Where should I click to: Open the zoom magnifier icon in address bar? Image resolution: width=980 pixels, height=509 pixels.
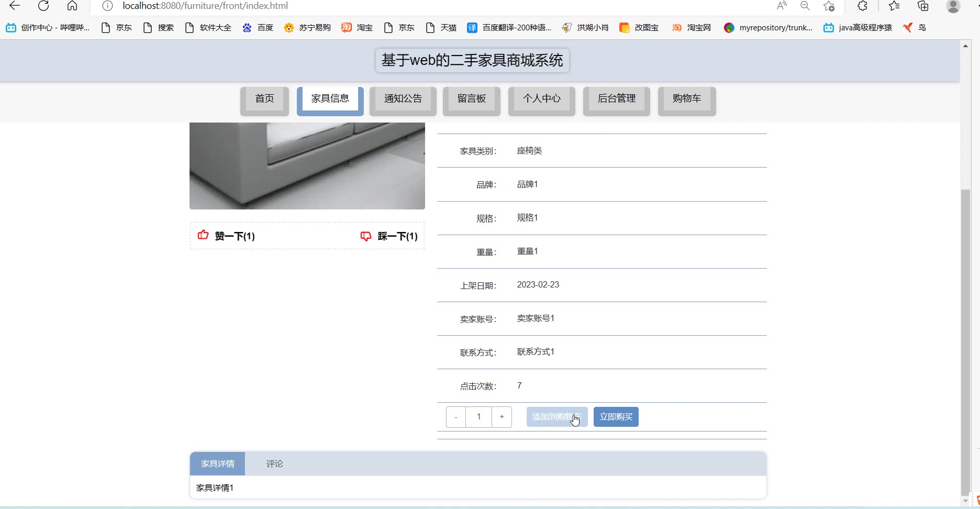[805, 6]
